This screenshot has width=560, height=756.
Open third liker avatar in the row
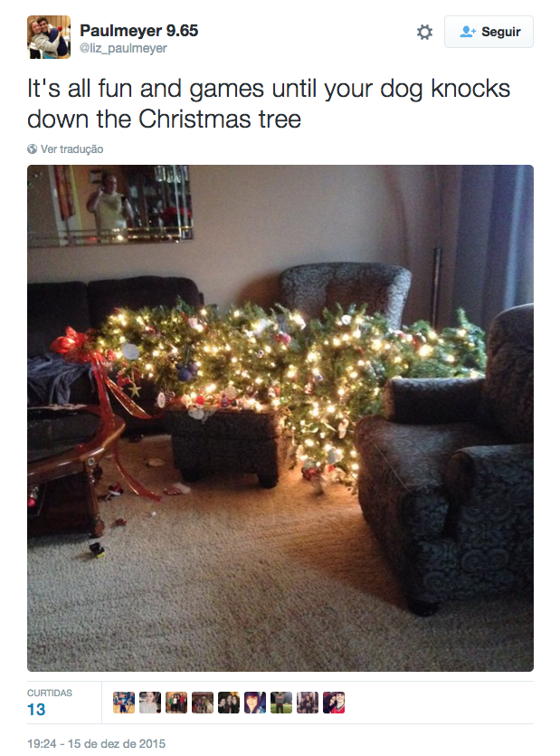tap(176, 703)
